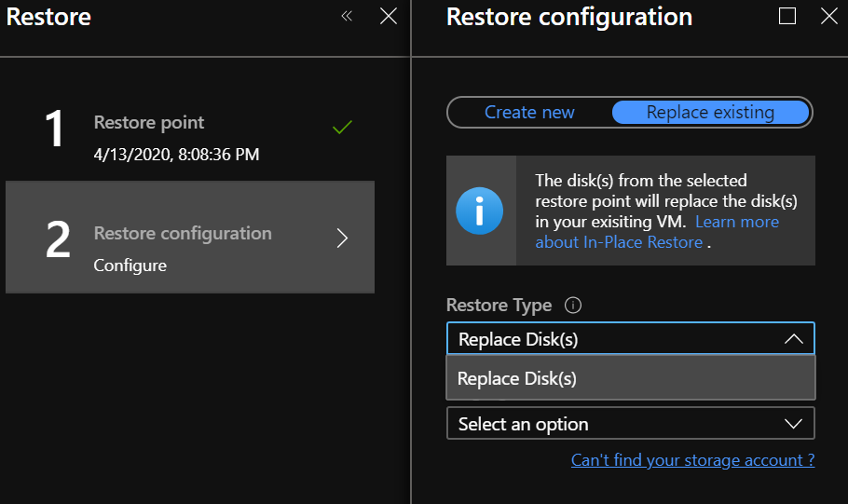Close the Restore panel
848x504 pixels.
(x=389, y=16)
